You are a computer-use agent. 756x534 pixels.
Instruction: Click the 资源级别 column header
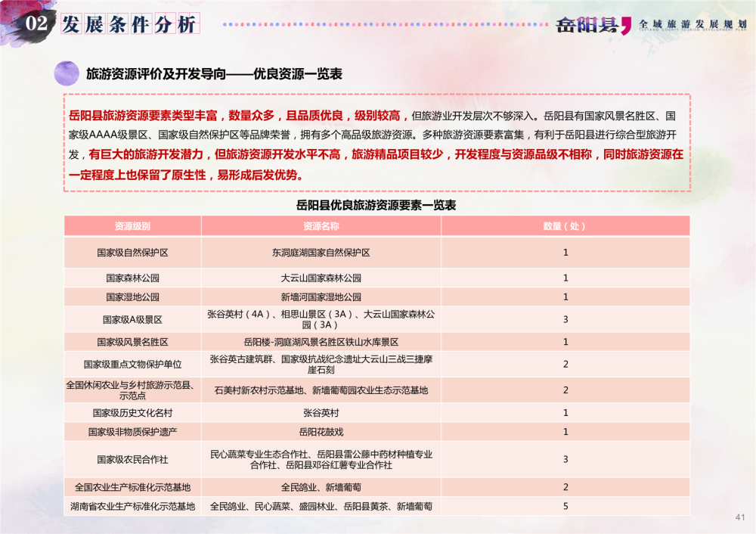(132, 226)
